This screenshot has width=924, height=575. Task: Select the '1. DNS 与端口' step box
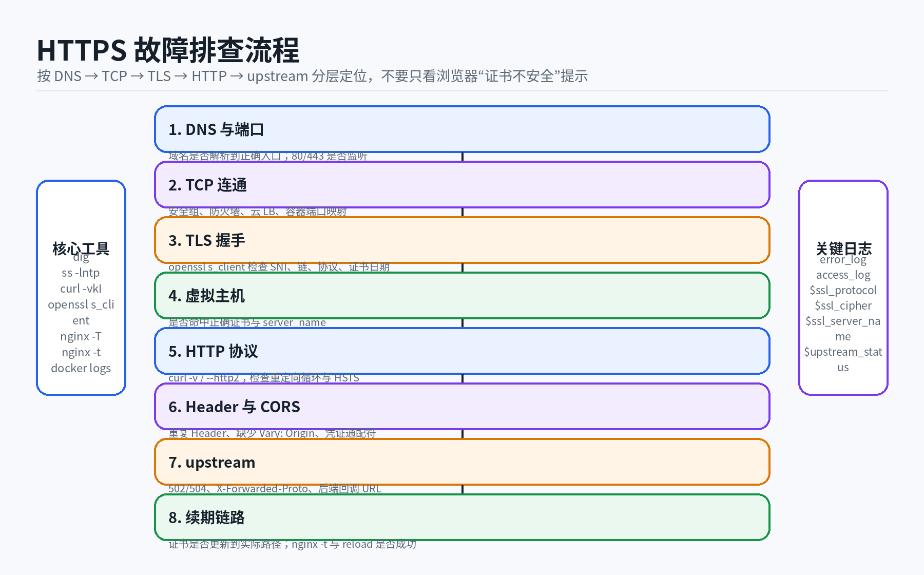coord(462,129)
